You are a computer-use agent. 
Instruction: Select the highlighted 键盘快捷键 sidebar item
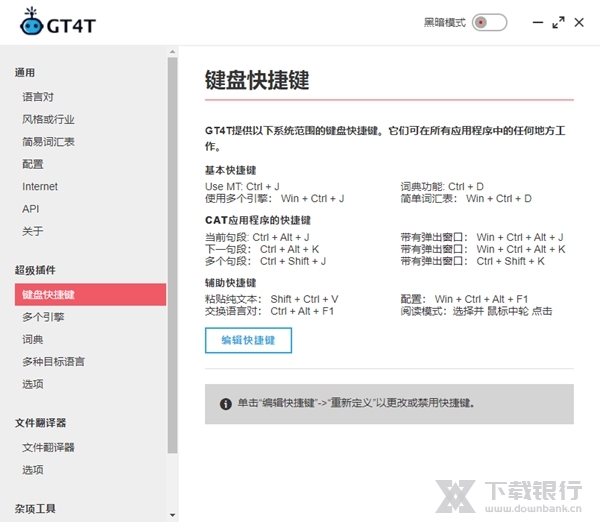click(90, 295)
